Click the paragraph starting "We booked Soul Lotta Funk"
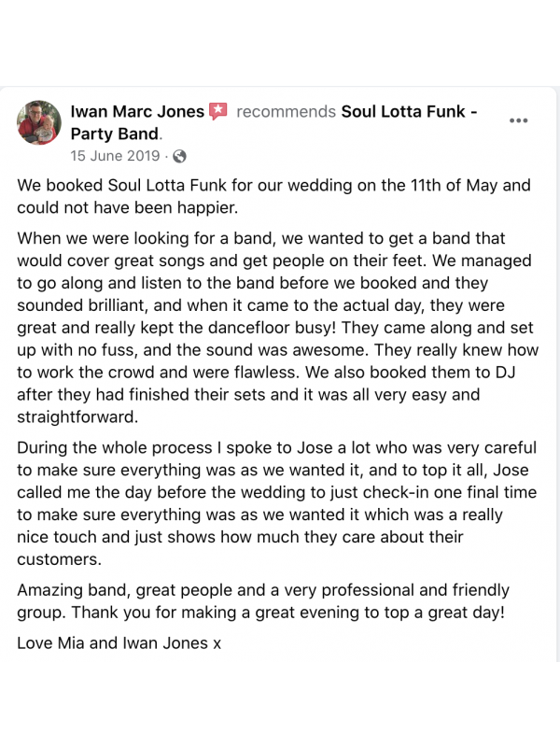 point(273,196)
